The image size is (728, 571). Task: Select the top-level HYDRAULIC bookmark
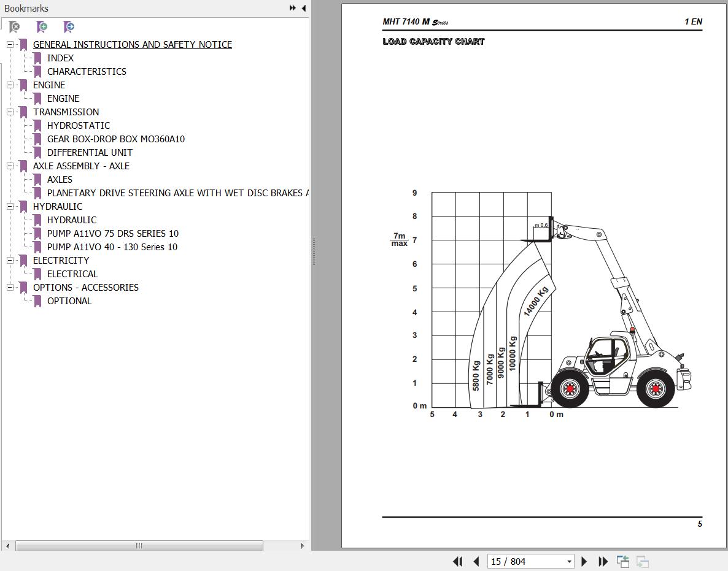pos(58,207)
